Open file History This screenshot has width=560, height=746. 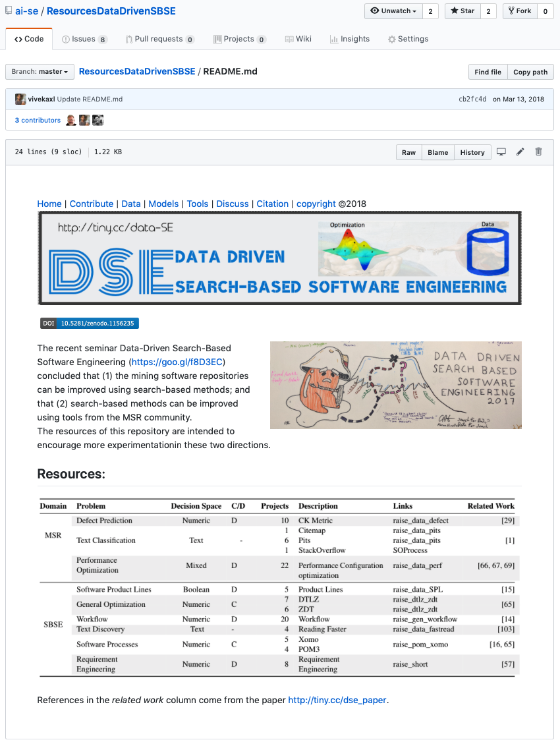[x=472, y=152]
